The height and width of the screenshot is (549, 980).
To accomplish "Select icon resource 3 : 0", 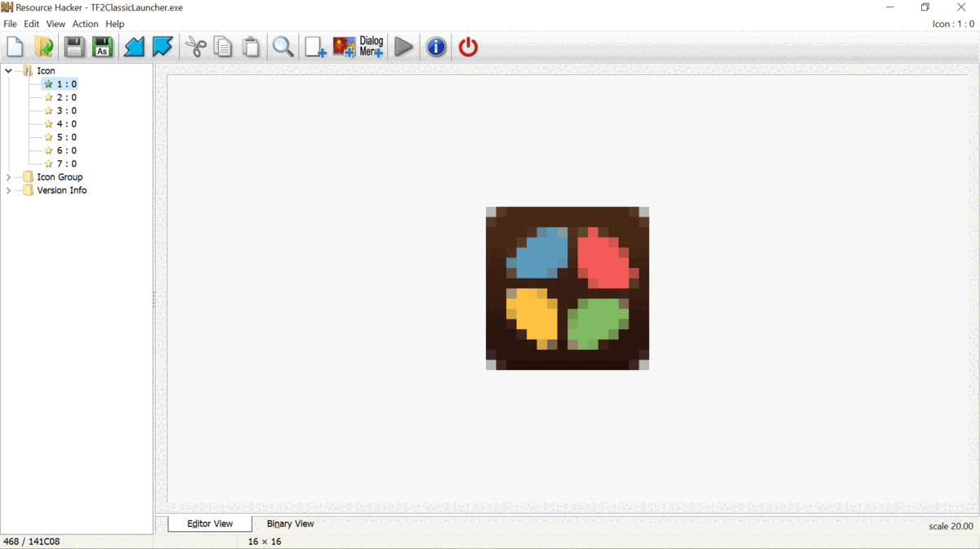I will [x=60, y=111].
